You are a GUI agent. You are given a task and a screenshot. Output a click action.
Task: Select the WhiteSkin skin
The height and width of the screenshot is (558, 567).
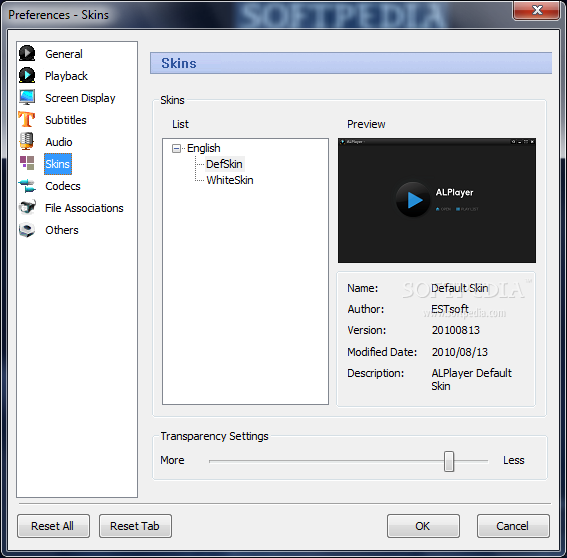point(230,180)
